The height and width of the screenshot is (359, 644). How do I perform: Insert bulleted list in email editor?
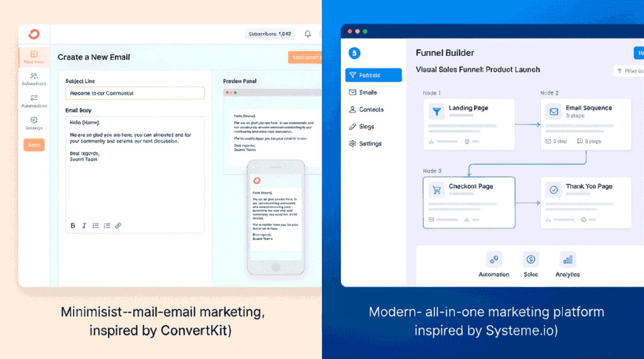[96, 226]
